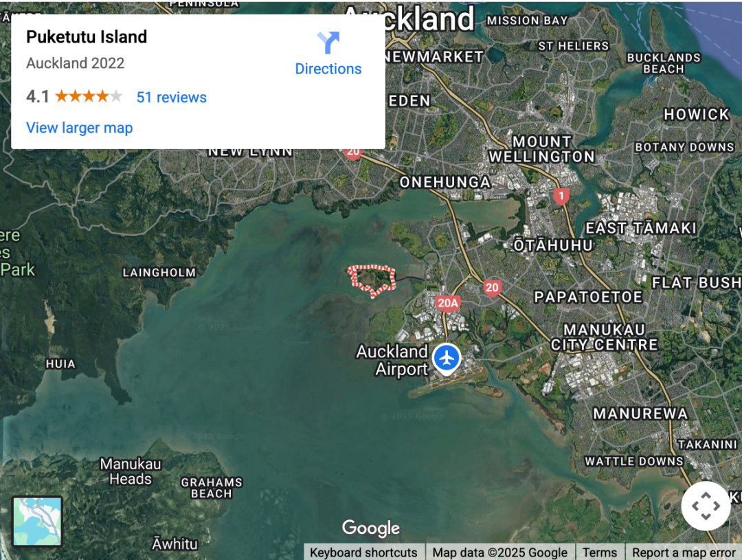Open Keyboard shortcuts
The image size is (742, 560).
pyautogui.click(x=363, y=552)
